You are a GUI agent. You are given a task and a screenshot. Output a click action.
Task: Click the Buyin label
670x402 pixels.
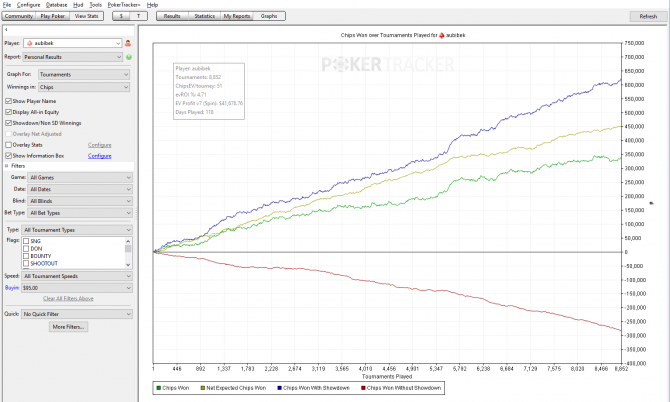pos(12,288)
